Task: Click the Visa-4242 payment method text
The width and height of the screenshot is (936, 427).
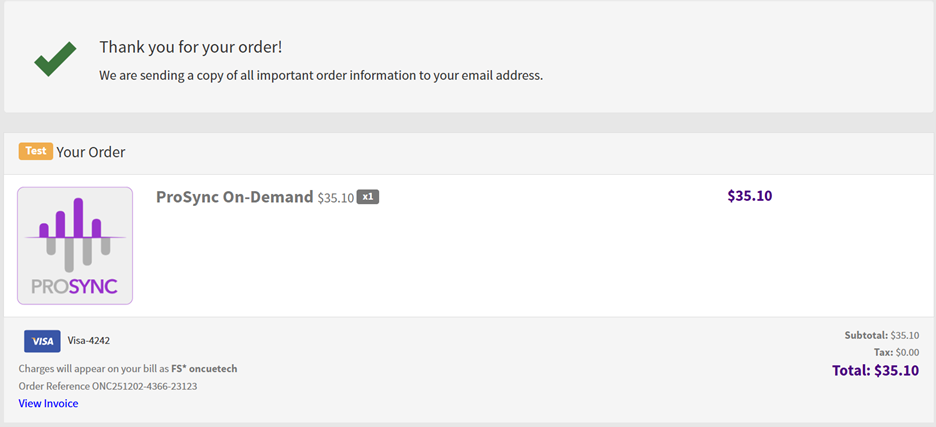Action: tap(89, 341)
